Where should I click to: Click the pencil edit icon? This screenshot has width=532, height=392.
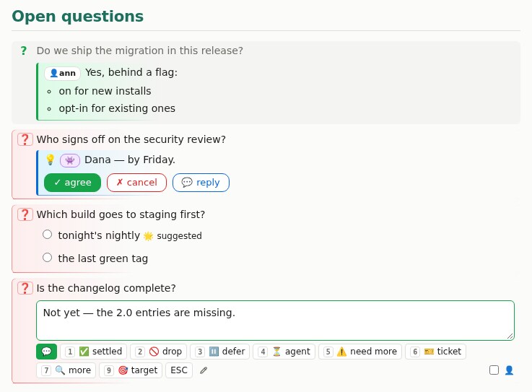pyautogui.click(x=204, y=370)
